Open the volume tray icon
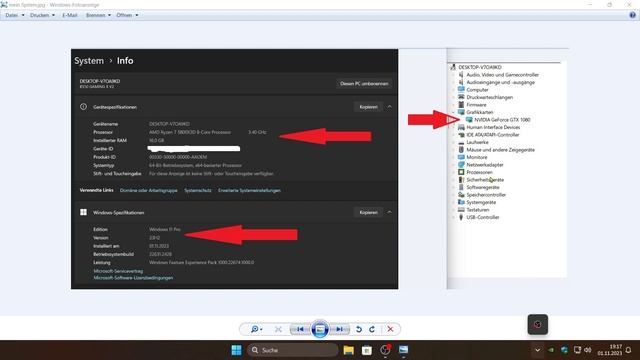 (588, 350)
